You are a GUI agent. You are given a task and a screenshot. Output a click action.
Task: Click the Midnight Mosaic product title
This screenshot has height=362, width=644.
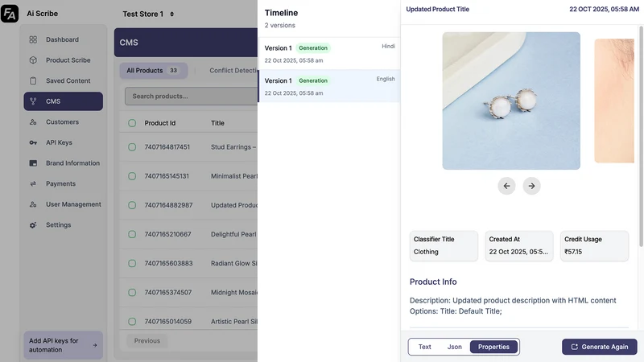234,293
